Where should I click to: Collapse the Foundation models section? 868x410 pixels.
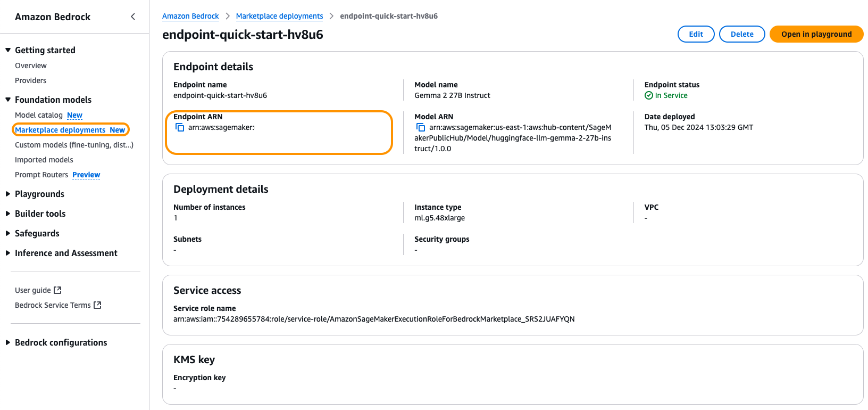click(x=8, y=100)
